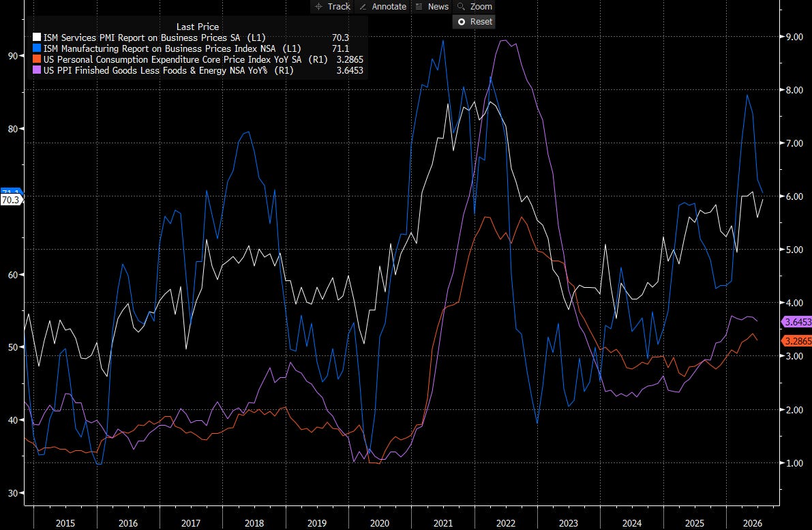Click the Track crosshair icon

[318, 7]
